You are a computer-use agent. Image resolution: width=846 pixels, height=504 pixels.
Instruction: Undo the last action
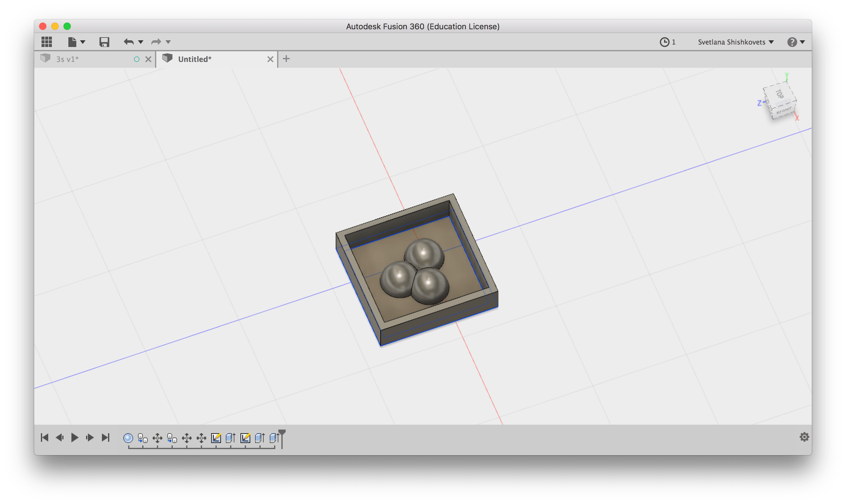point(129,42)
